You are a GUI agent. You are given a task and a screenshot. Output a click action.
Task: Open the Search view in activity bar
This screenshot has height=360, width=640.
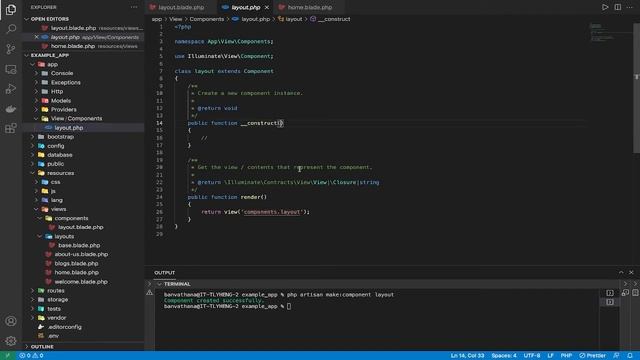click(x=11, y=29)
